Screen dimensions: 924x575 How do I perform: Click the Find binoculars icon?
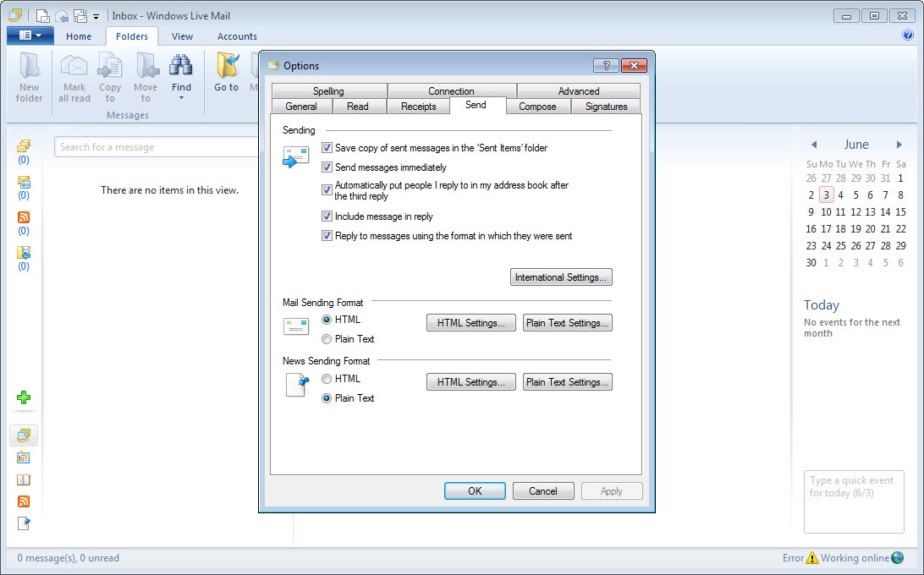tap(181, 67)
